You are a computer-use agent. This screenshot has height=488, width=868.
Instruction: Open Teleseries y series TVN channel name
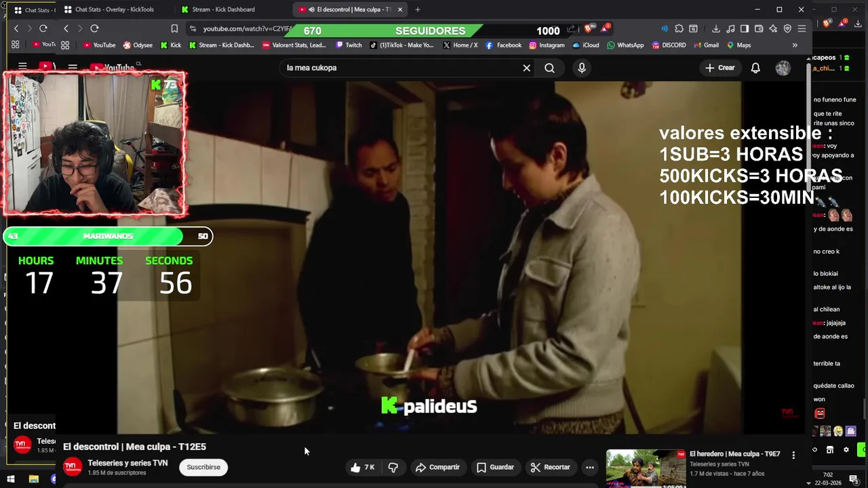[x=127, y=463]
